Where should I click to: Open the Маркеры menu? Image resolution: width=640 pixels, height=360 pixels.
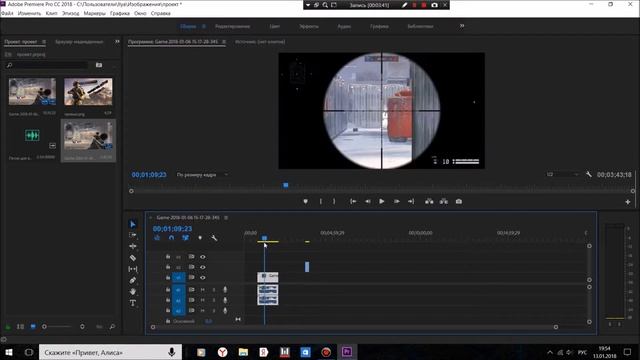94,13
